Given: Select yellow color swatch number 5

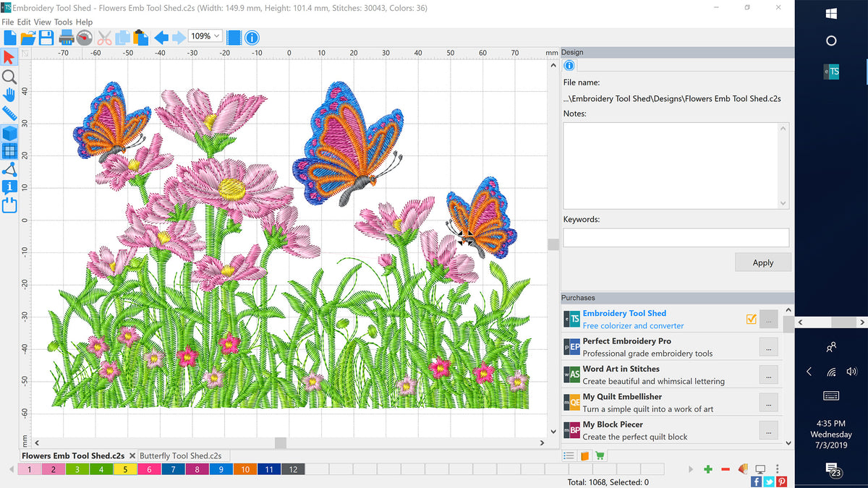Looking at the screenshot, I should click(125, 470).
